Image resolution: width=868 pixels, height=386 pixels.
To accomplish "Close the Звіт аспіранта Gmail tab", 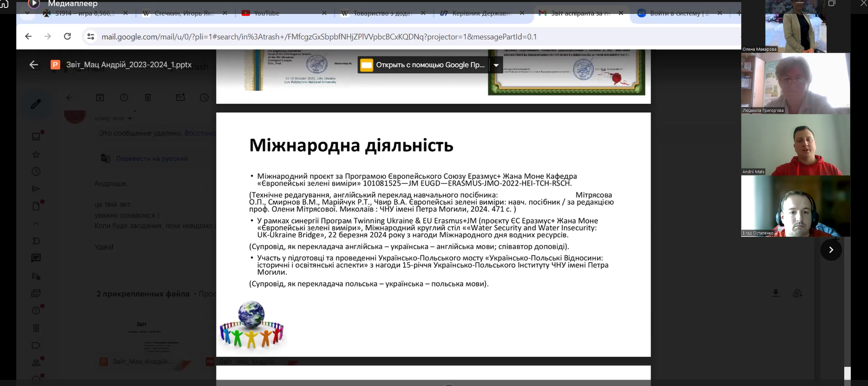I will tap(621, 14).
